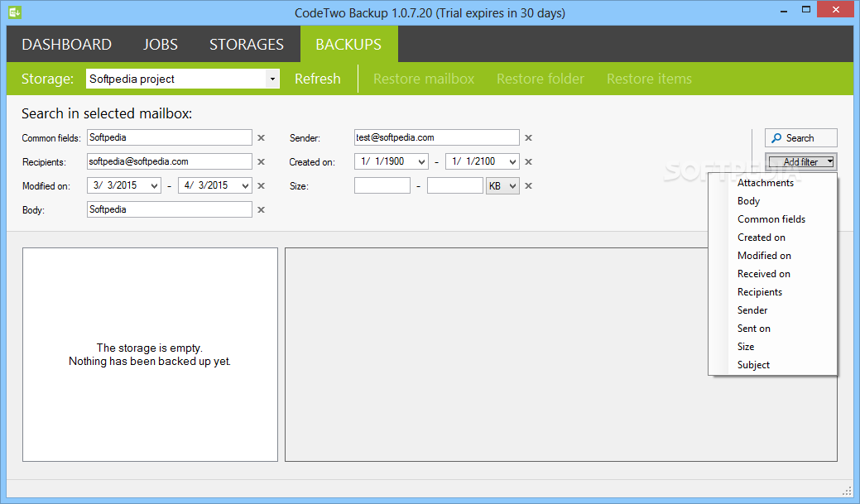
Task: Click Restore items in the toolbar
Action: (649, 79)
